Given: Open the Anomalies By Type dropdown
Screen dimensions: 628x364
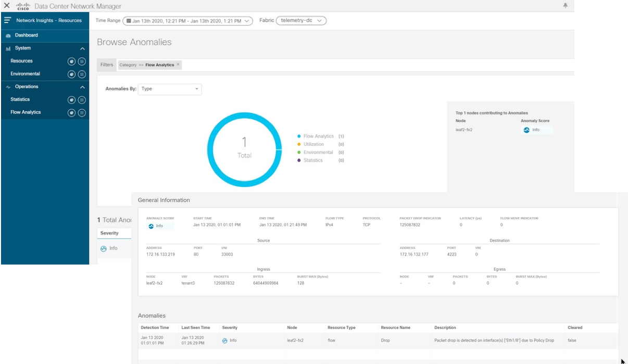Looking at the screenshot, I should click(x=171, y=90).
